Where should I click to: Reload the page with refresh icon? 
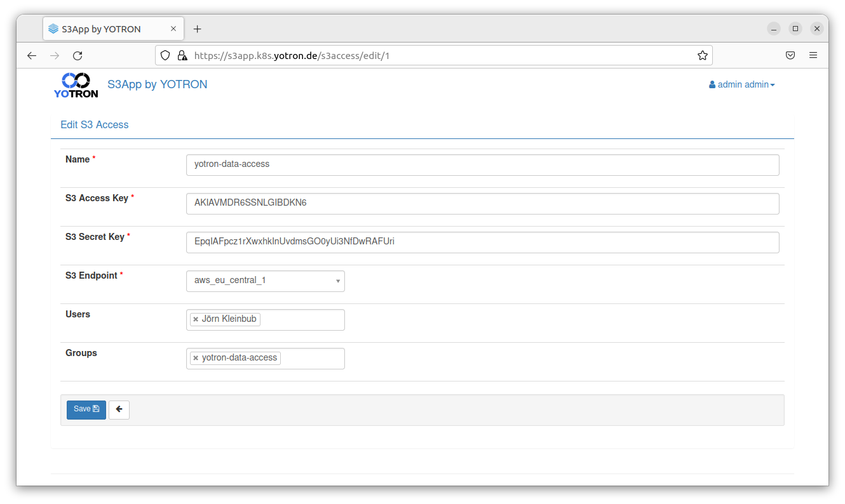coord(78,56)
